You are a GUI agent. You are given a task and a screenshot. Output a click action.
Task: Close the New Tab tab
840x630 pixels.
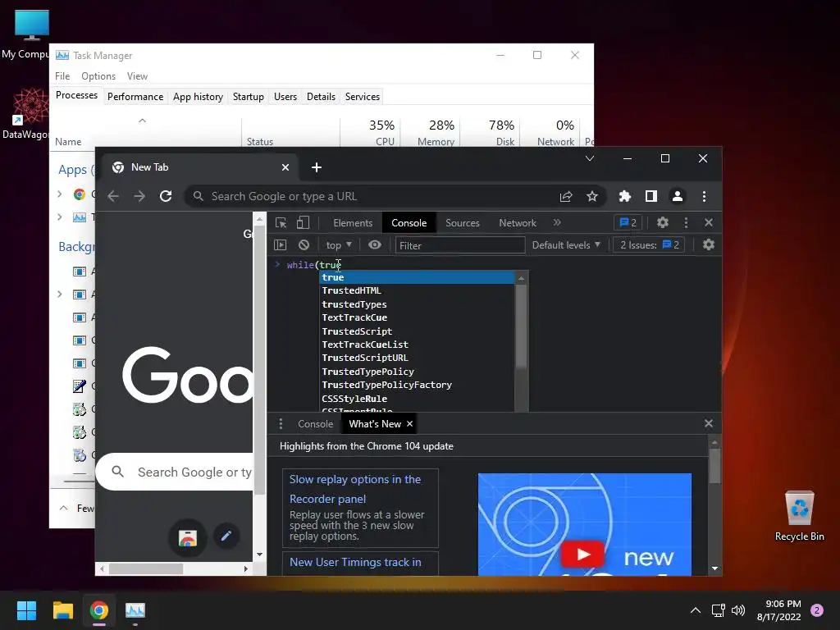(x=285, y=167)
